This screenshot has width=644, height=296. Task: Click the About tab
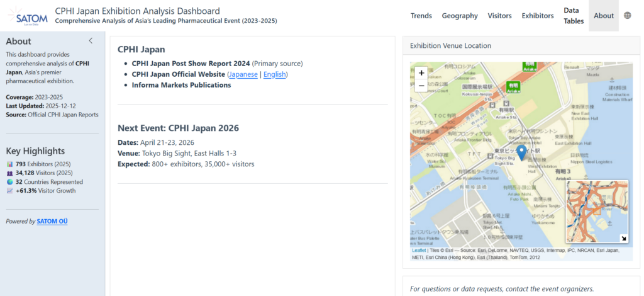(603, 16)
